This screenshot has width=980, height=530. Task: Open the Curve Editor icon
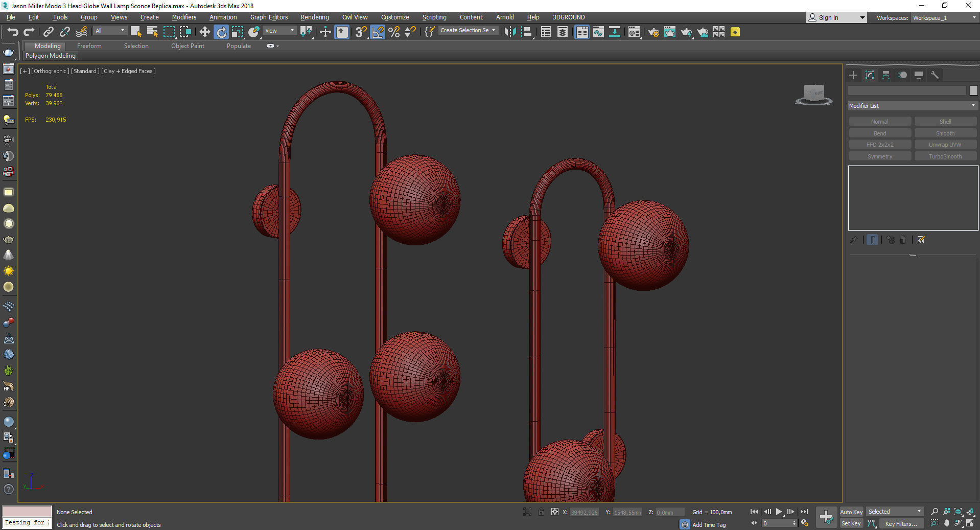[x=598, y=32]
